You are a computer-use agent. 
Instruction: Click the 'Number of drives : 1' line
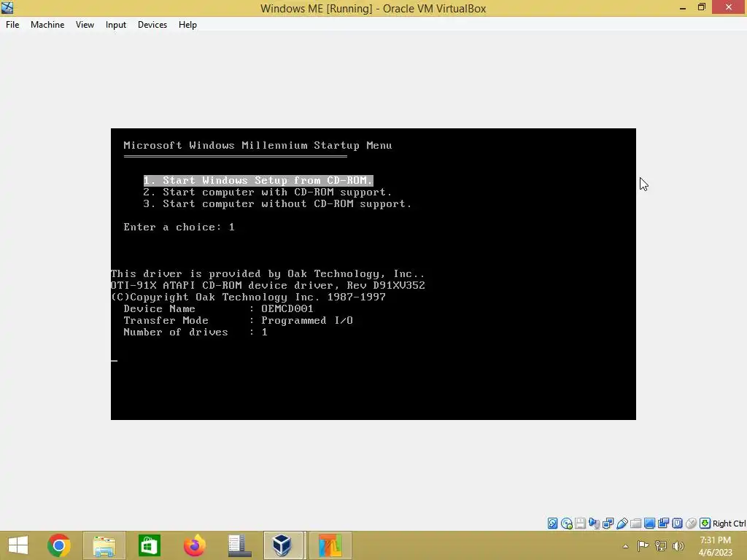[x=196, y=332]
